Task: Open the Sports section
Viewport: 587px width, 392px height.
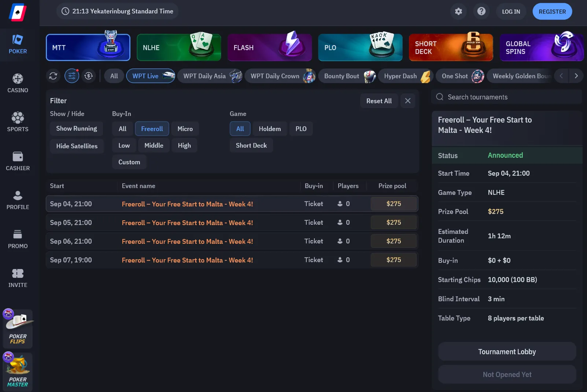Action: [x=18, y=122]
